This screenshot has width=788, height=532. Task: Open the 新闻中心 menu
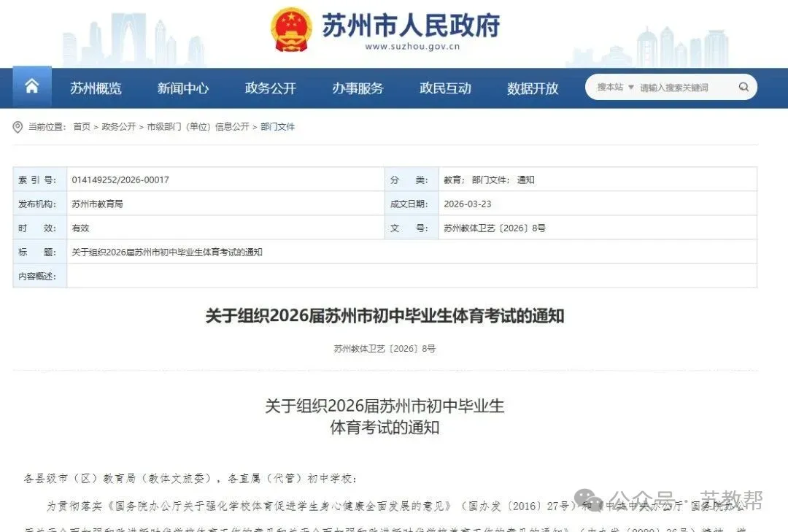pyautogui.click(x=182, y=88)
